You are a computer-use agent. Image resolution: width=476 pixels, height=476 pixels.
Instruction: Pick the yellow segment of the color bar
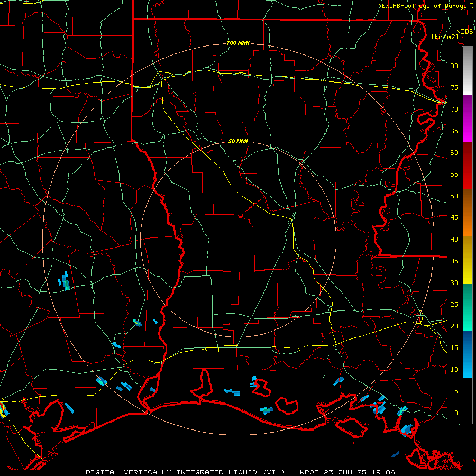467,260
